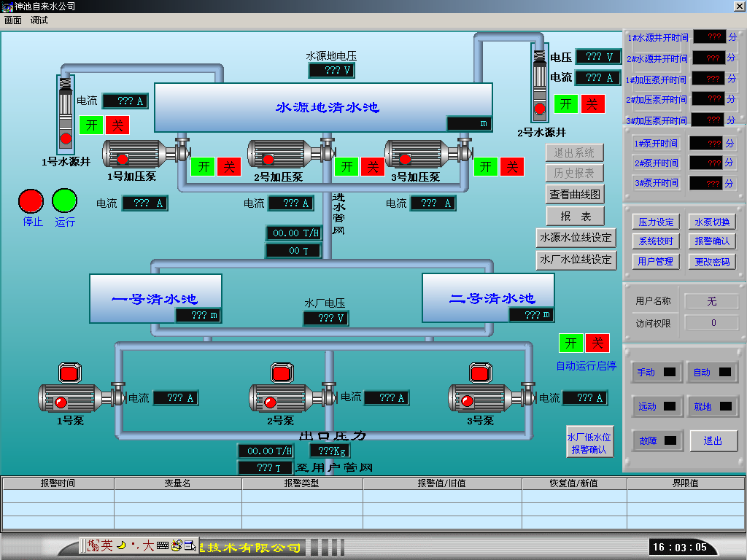
Task: Open the 调试 menu
Action: pos(39,20)
